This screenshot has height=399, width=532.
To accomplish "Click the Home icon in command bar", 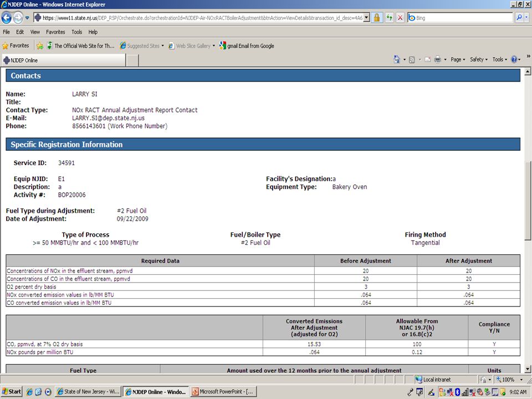I will [x=397, y=59].
